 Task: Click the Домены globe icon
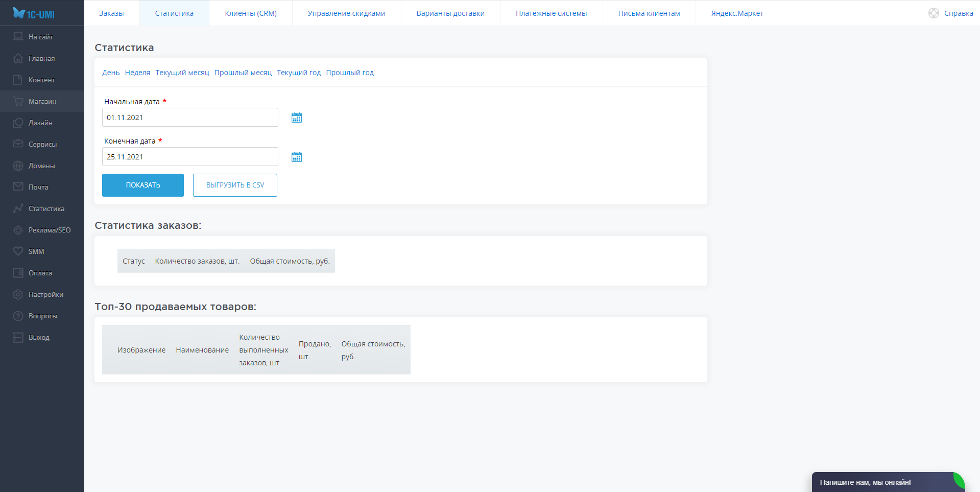click(x=18, y=166)
